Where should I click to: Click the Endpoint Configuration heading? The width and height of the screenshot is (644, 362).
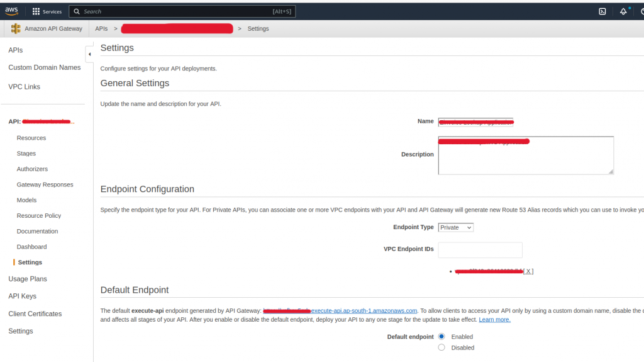coord(147,189)
